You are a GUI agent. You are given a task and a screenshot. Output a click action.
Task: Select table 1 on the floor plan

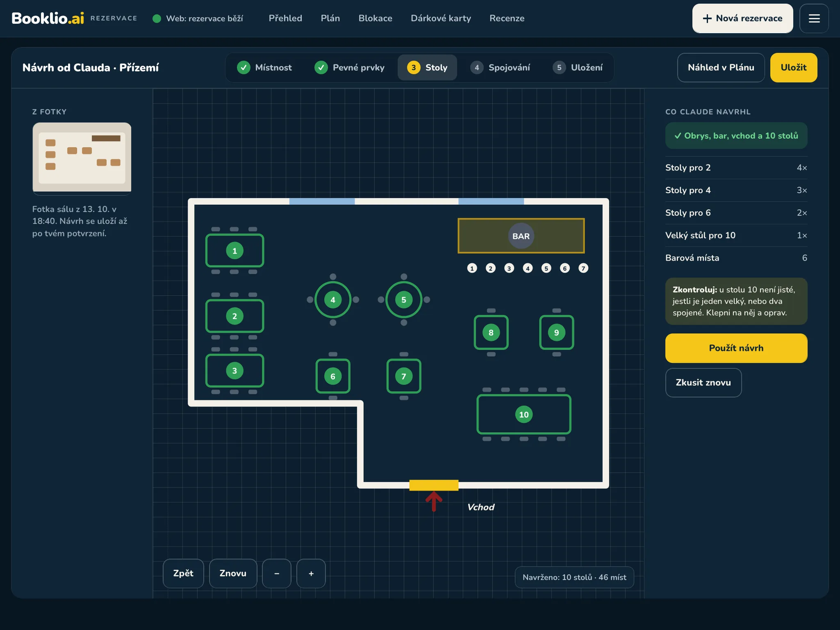235,250
